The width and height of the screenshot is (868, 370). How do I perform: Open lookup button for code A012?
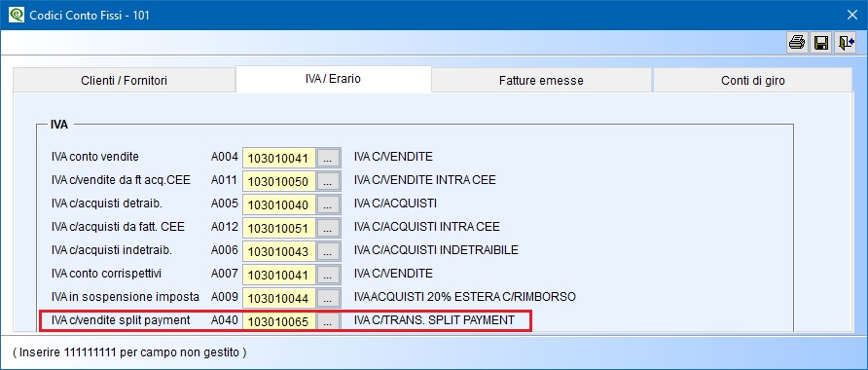(328, 228)
